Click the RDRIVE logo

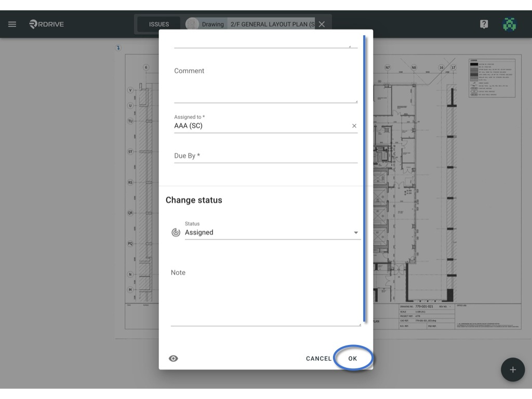coord(46,24)
